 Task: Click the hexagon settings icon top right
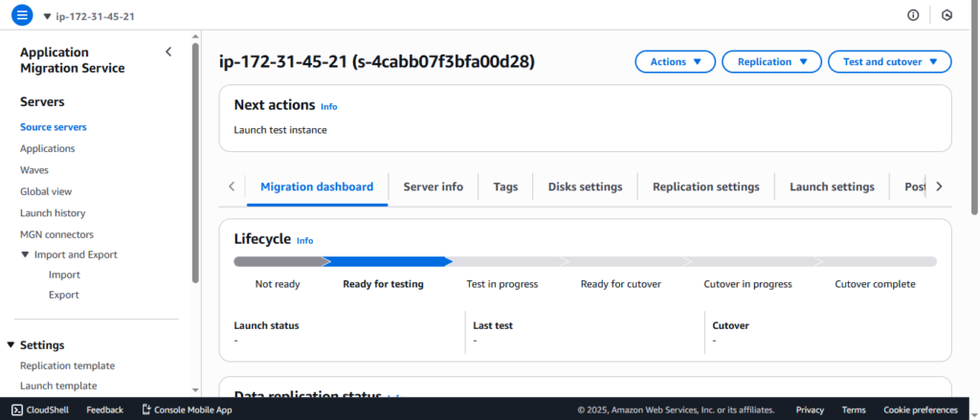pos(947,15)
